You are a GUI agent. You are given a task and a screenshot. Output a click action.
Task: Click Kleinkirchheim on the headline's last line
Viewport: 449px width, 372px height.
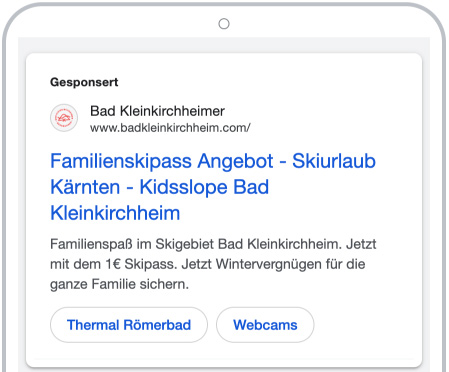tap(115, 213)
